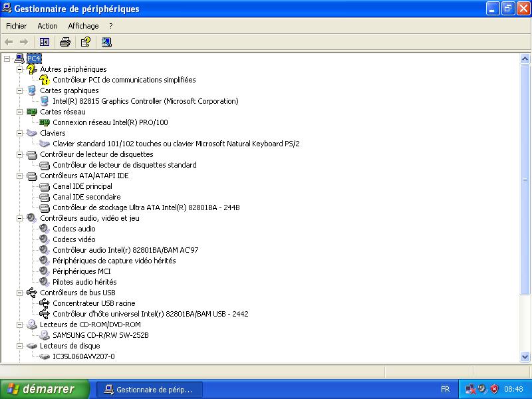Click the vertical scrollbar thumb

point(525,180)
